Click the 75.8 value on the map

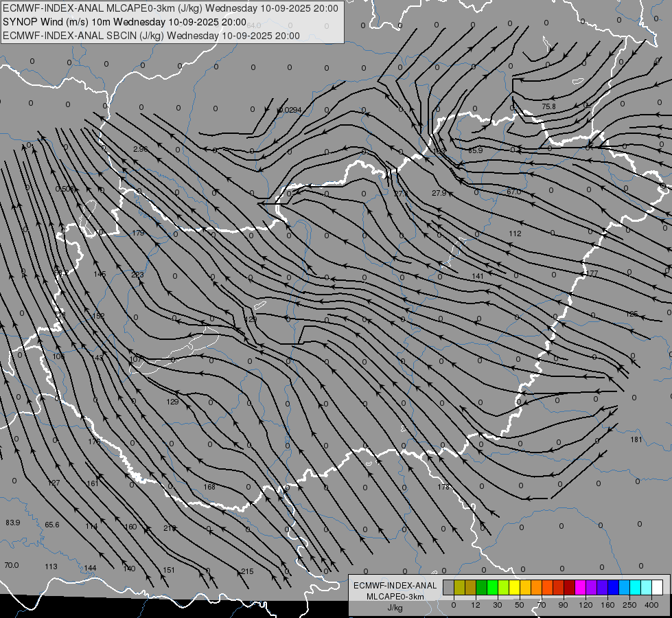[x=548, y=106]
